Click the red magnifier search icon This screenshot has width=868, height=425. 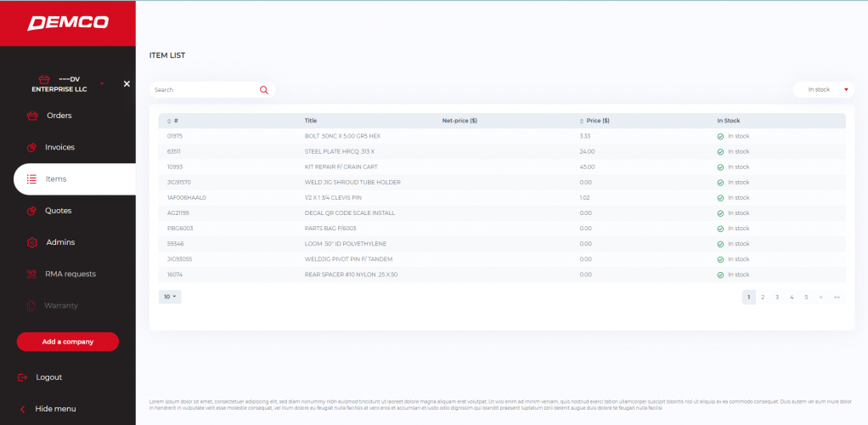(263, 90)
